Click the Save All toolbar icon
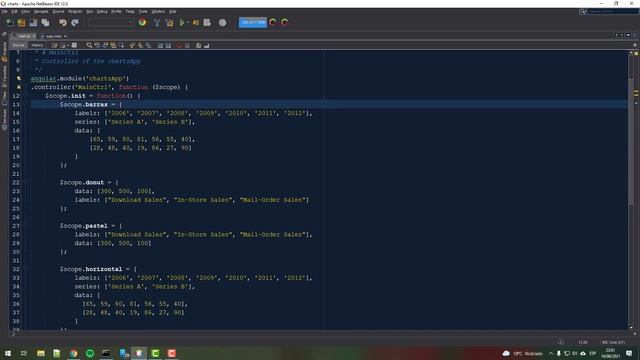Image resolution: width=640 pixels, height=360 pixels. pos(45,22)
